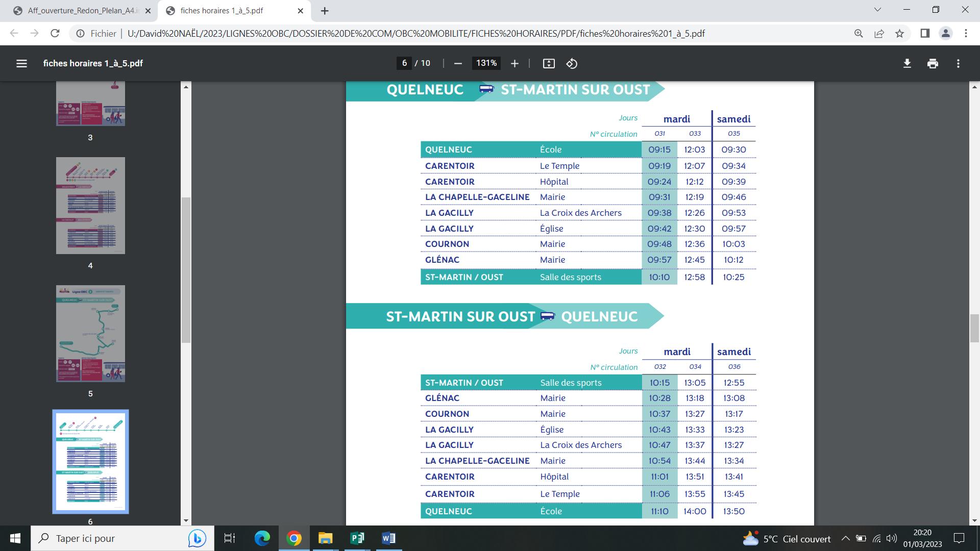Image resolution: width=980 pixels, height=551 pixels.
Task: Toggle the Chrome side panel
Action: (924, 34)
